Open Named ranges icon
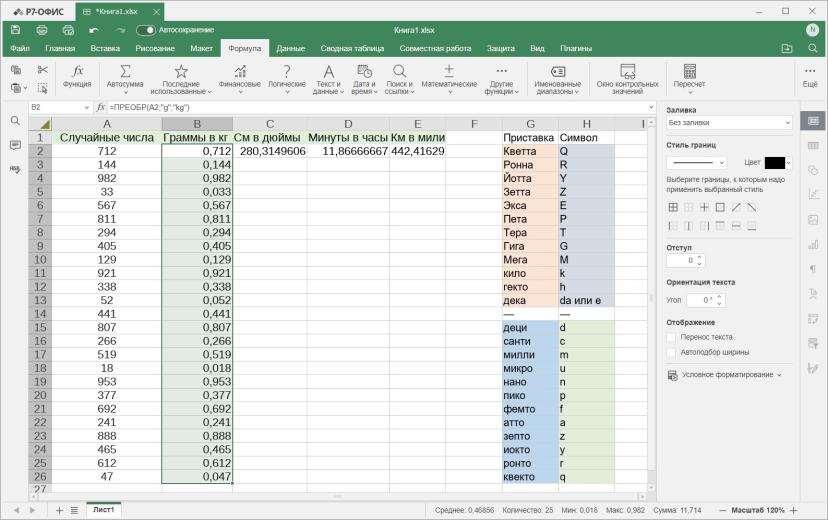Viewport: 828px width, 520px height. [558, 71]
